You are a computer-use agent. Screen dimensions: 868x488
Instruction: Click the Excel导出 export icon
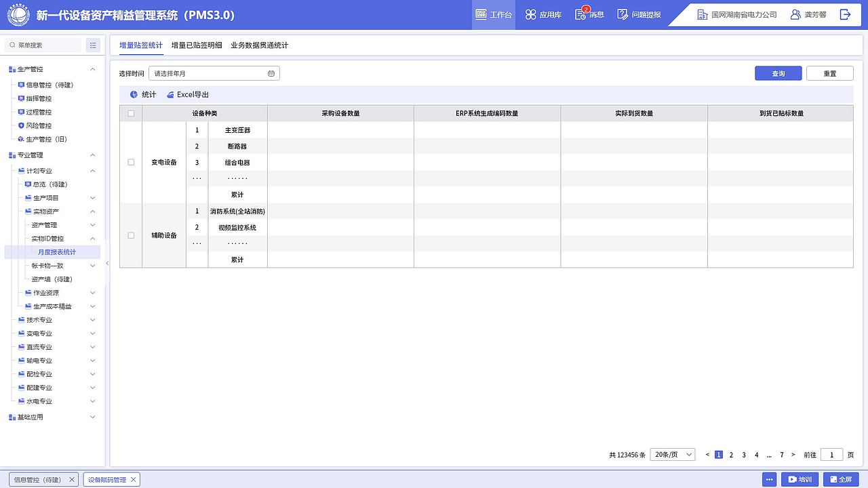pyautogui.click(x=170, y=95)
